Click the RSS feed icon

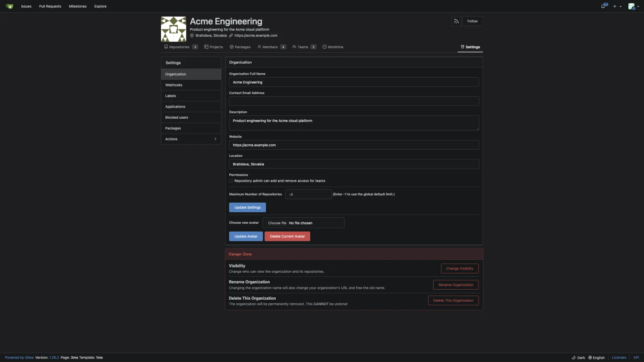tap(456, 21)
